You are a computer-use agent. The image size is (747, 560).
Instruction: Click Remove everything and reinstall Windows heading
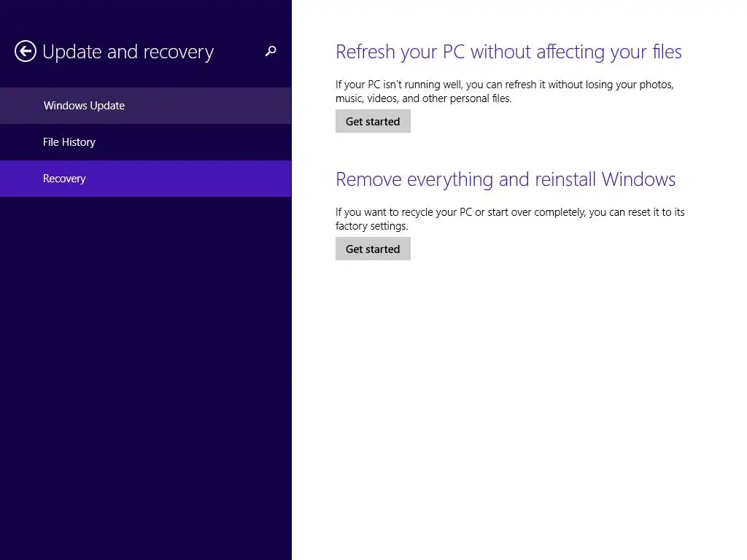506,179
